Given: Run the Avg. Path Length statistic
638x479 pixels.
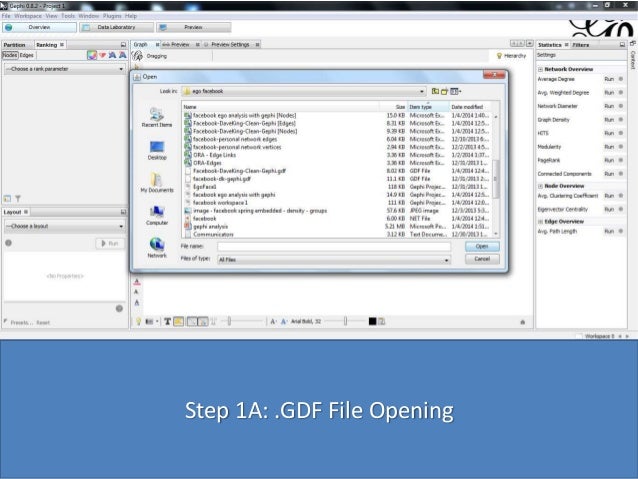Looking at the screenshot, I should pos(609,231).
